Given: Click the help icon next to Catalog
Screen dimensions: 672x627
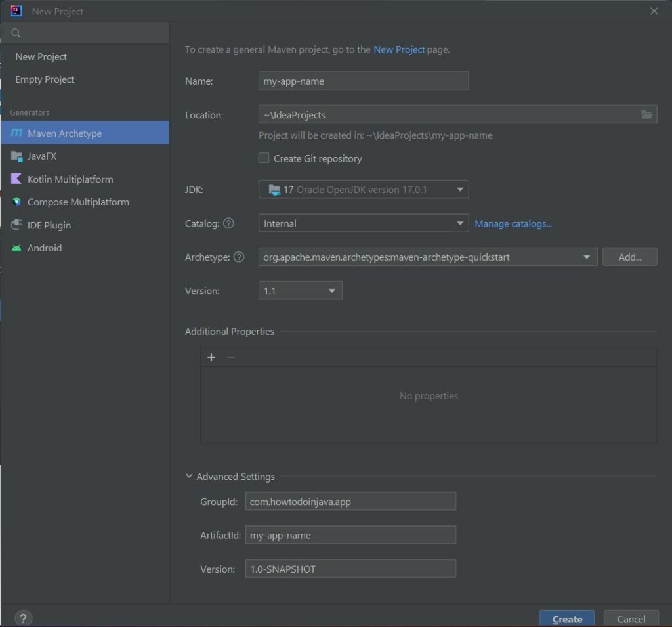Looking at the screenshot, I should tap(228, 223).
